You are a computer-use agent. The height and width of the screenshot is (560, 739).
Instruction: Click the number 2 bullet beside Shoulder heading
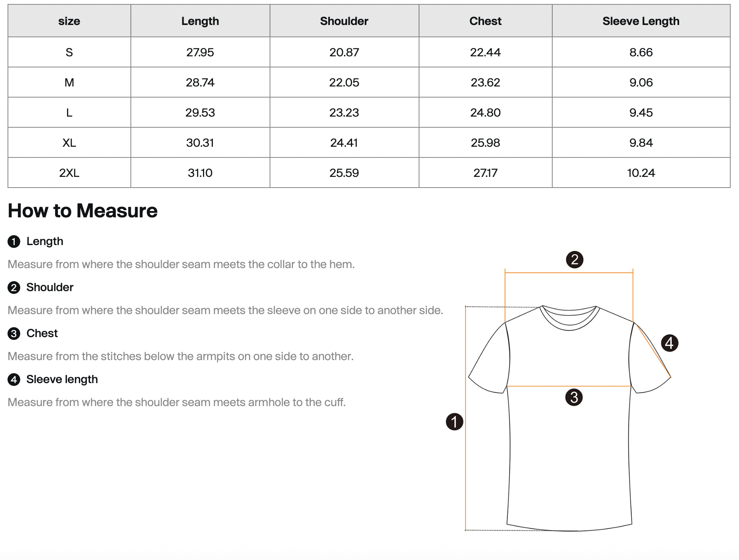[x=14, y=288]
